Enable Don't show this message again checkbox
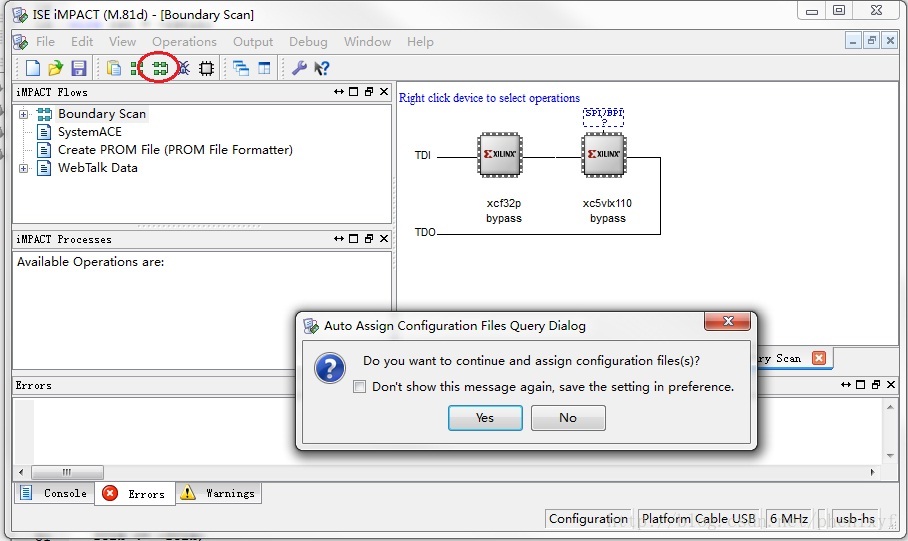Screen dimensions: 908x541 tap(360, 387)
